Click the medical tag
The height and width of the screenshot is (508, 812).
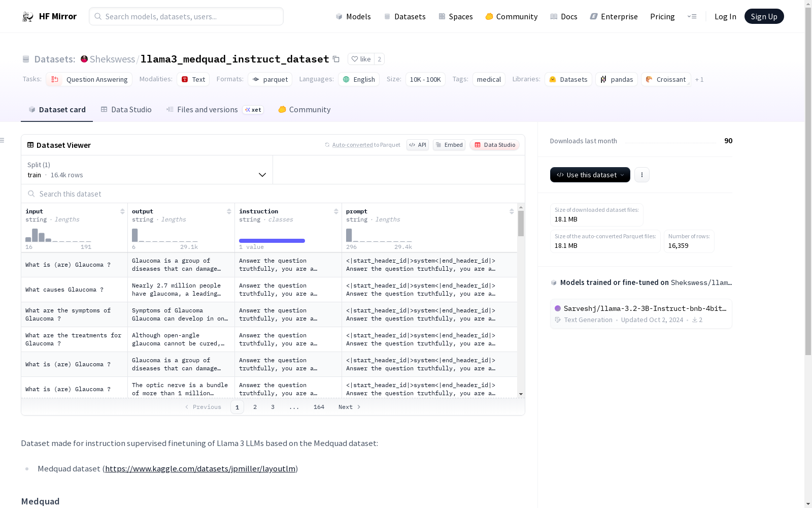tap(489, 79)
